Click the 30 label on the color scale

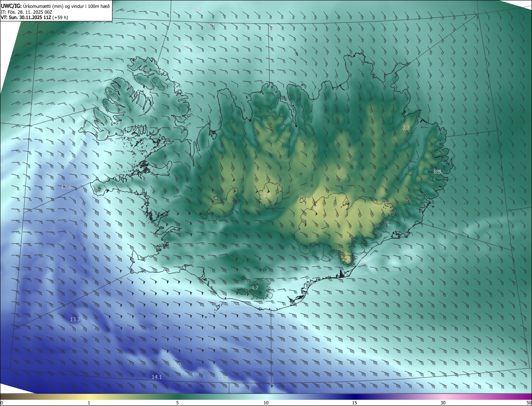point(443,403)
